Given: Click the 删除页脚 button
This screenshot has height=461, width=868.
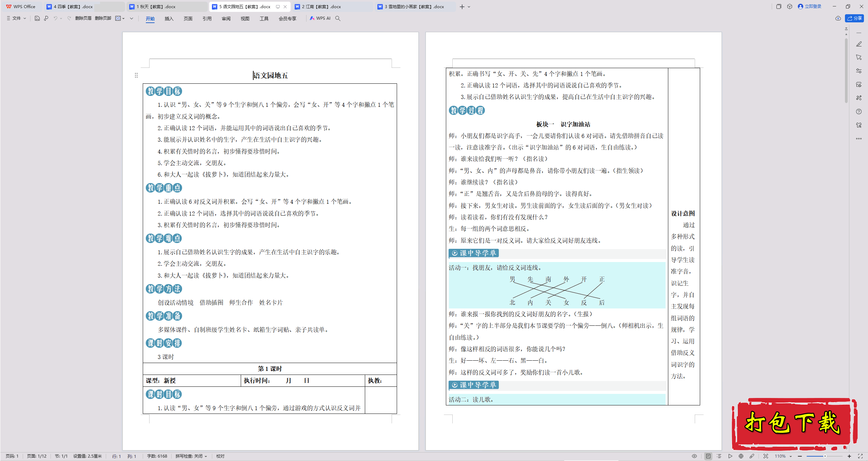Looking at the screenshot, I should pos(103,18).
